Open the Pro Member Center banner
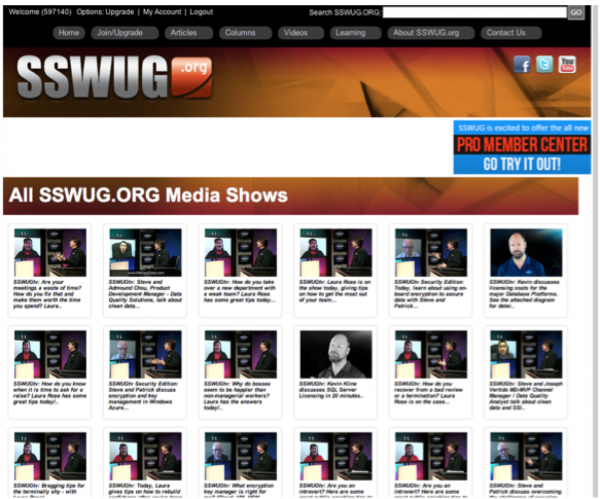The image size is (600, 499). [x=522, y=147]
